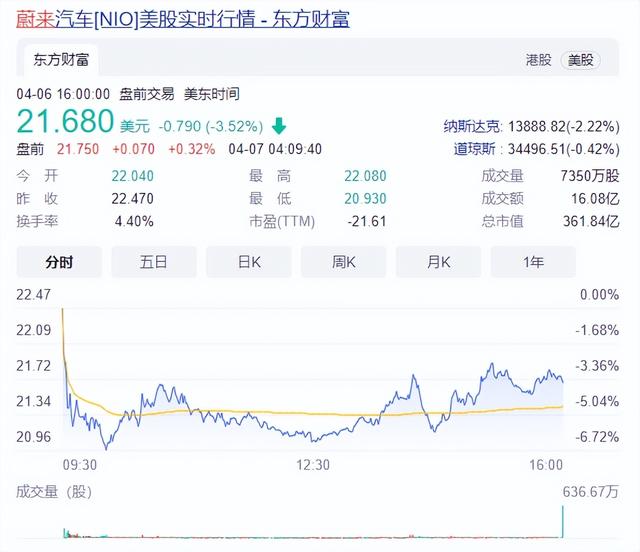This screenshot has width=640, height=552.
Task: Click the timestamp 04-07 04:09:40
Action: click(275, 149)
